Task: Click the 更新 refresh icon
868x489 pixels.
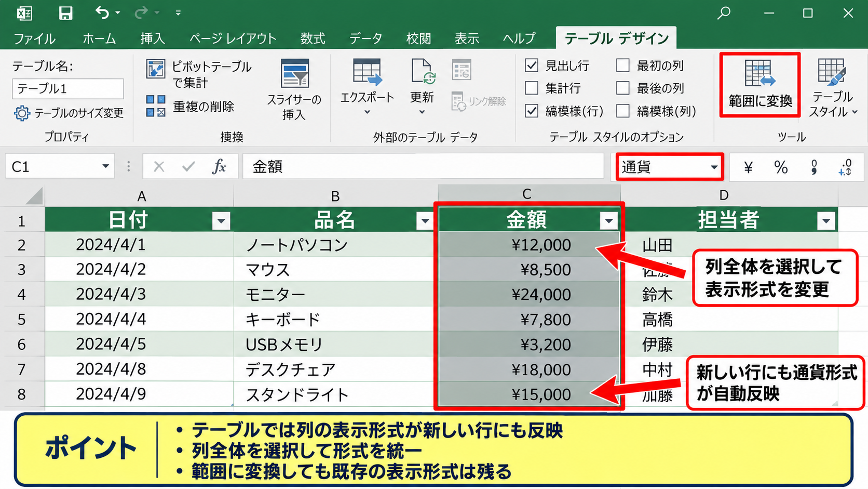Action: tap(423, 72)
